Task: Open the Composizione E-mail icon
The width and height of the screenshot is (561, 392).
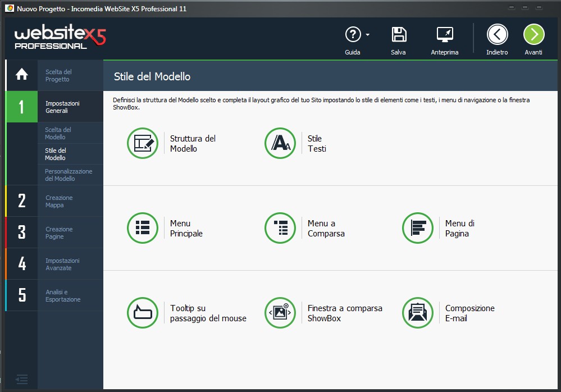Action: (418, 313)
